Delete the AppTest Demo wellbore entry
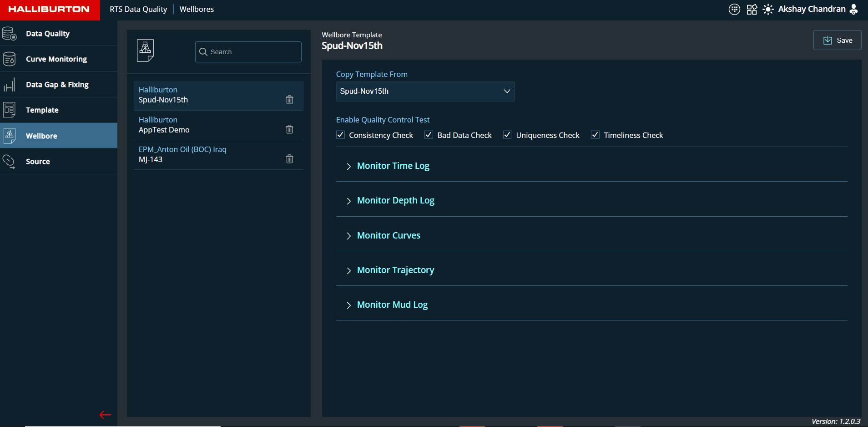Image resolution: width=868 pixels, height=427 pixels. coord(289,129)
